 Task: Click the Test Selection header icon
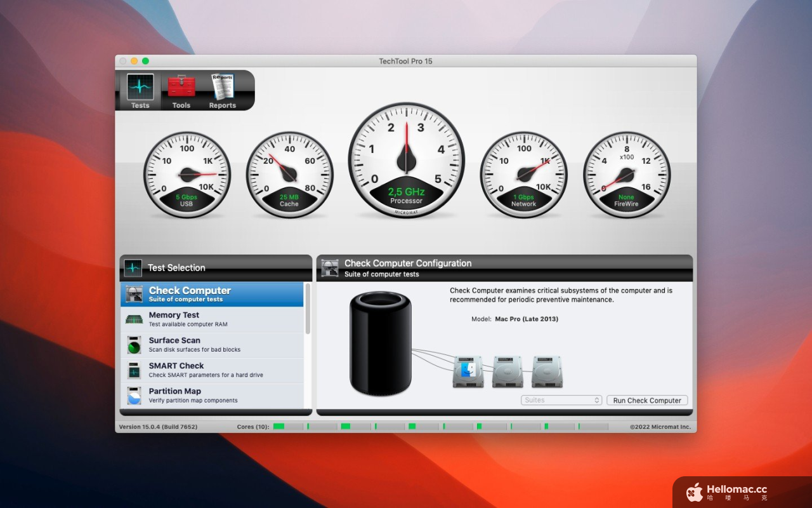133,268
